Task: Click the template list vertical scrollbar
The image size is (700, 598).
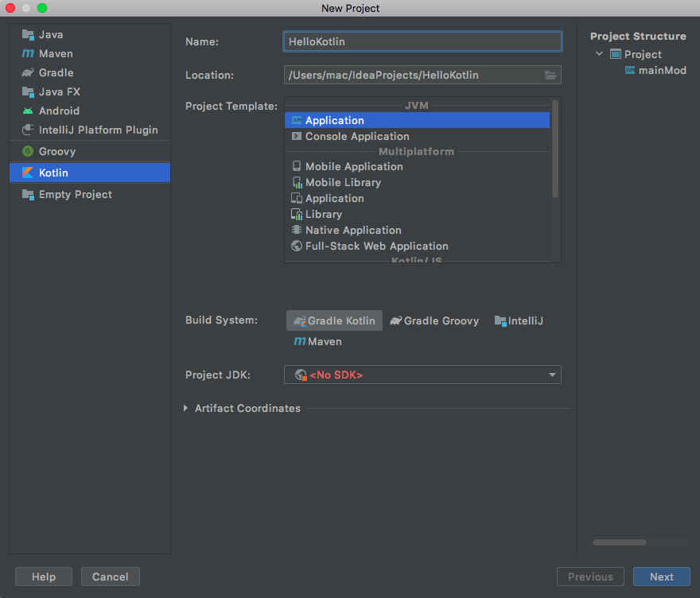Action: (x=555, y=149)
